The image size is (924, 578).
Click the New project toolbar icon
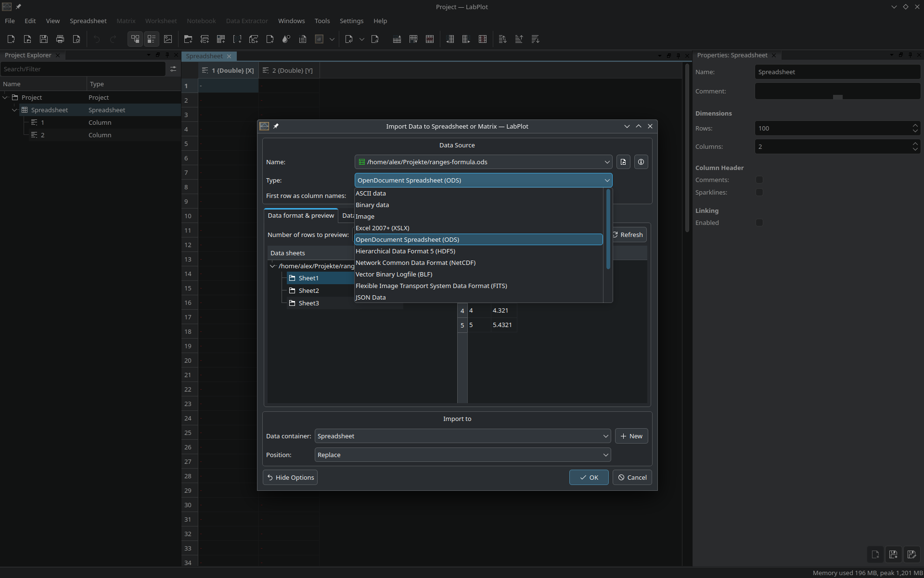coord(11,39)
